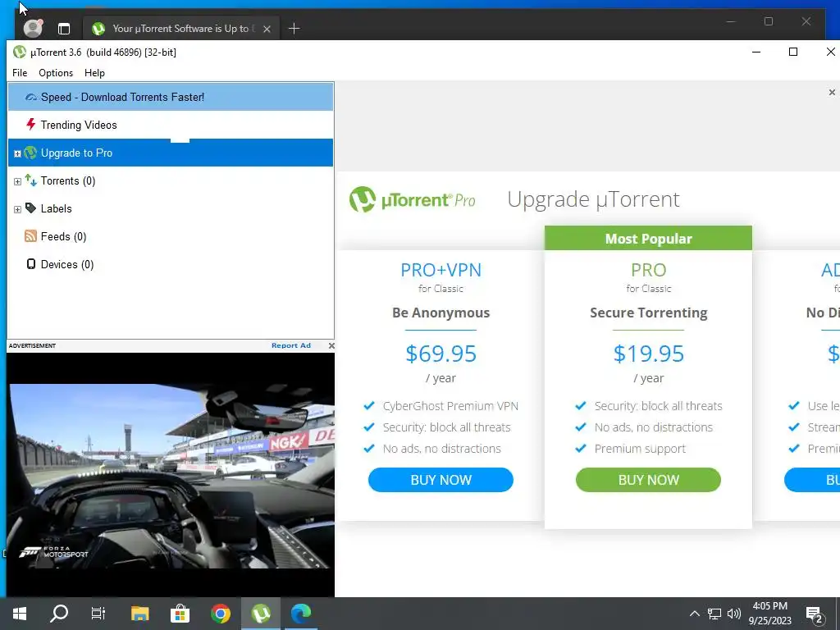840x630 pixels.
Task: Open Microsoft Store from taskbar
Action: (x=180, y=614)
